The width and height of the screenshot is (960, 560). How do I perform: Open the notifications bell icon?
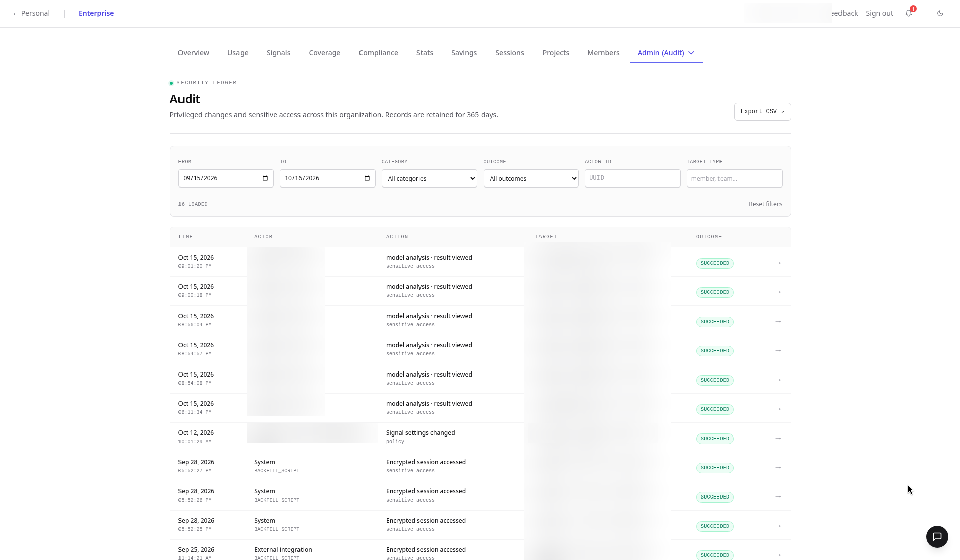[909, 13]
